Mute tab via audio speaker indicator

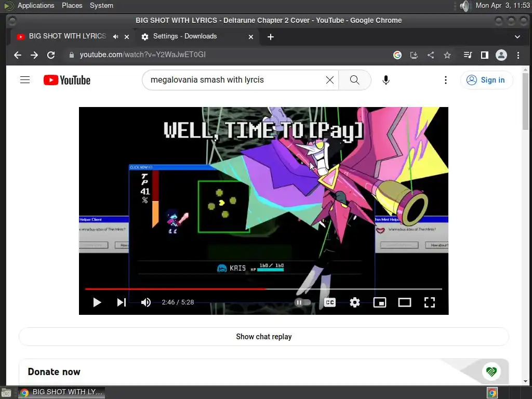116,37
